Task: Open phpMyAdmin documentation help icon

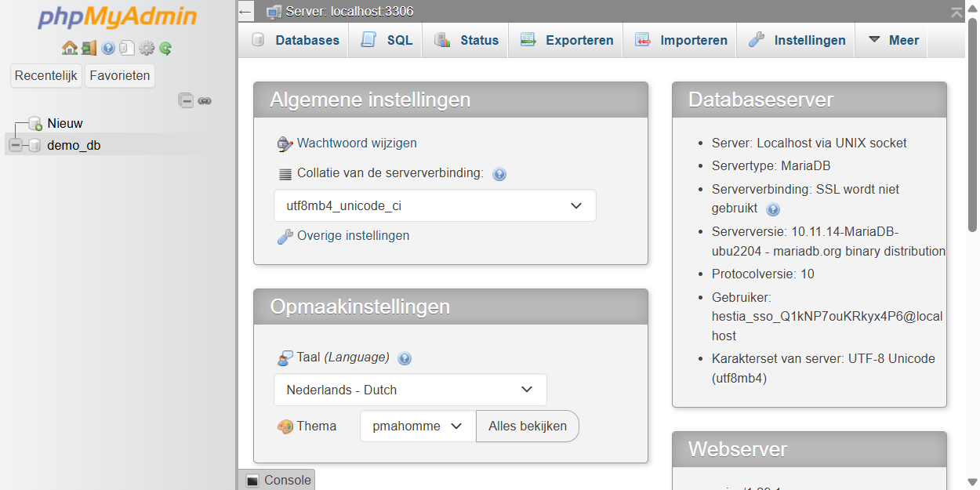Action: click(x=108, y=49)
